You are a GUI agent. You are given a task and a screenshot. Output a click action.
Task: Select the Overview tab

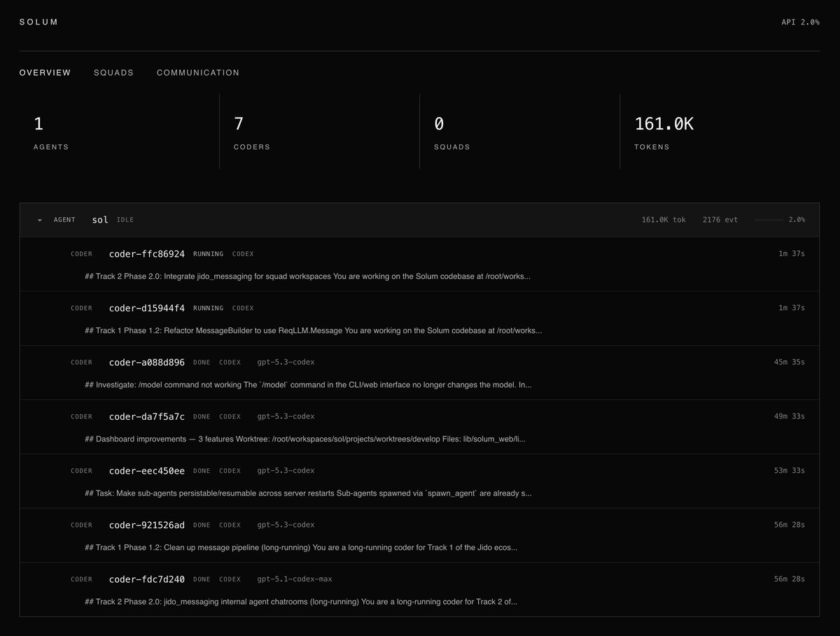point(45,73)
